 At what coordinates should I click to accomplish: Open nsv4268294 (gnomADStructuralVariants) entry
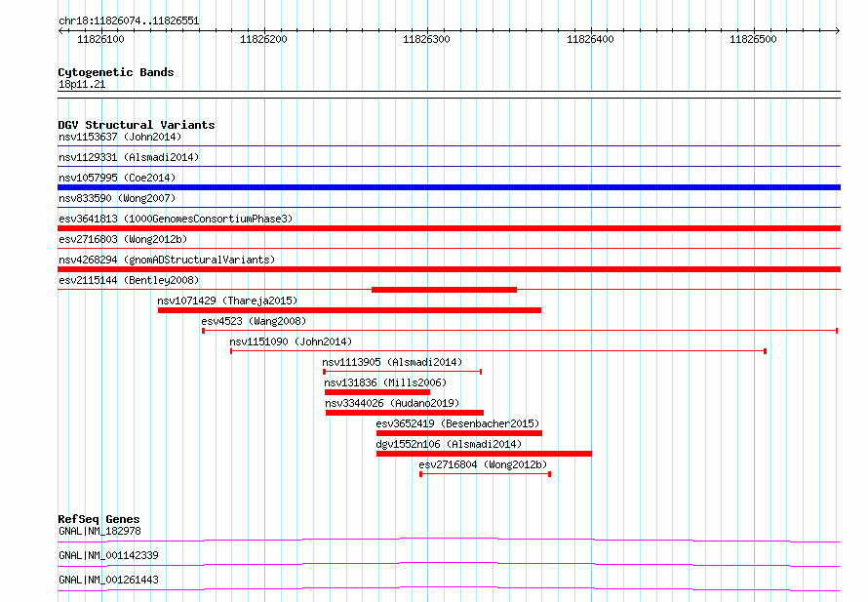tap(167, 260)
